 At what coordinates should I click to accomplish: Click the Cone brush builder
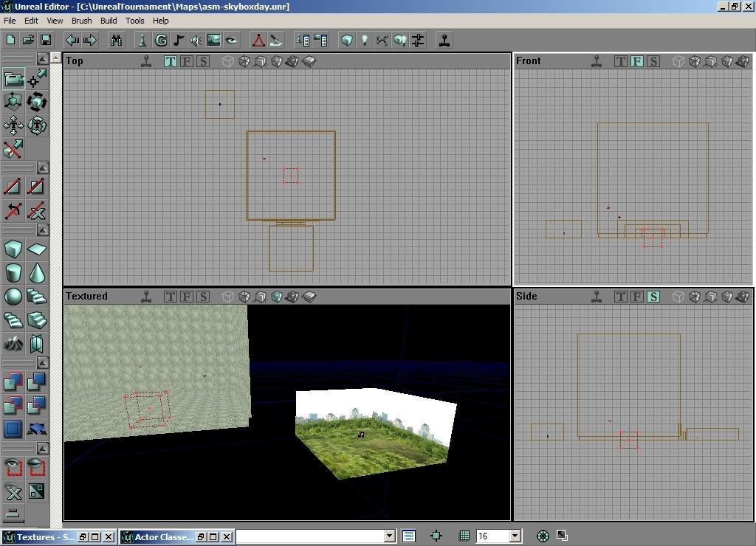click(x=37, y=273)
